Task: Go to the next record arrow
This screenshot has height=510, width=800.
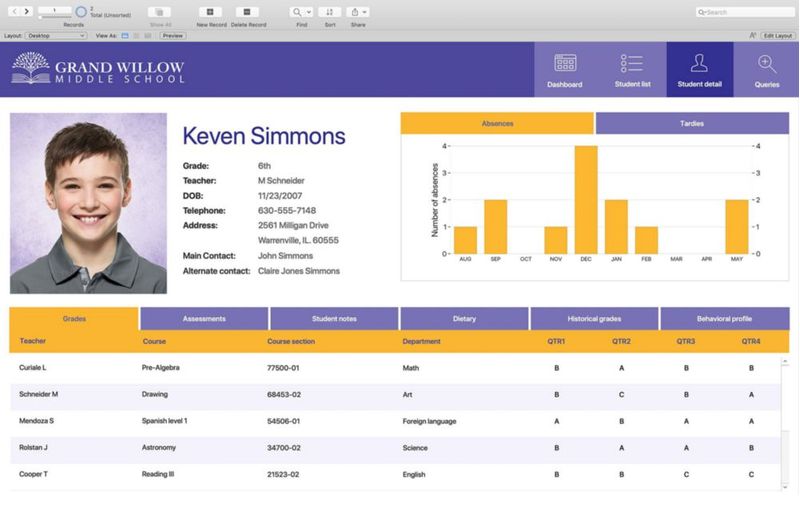Action: tap(27, 11)
